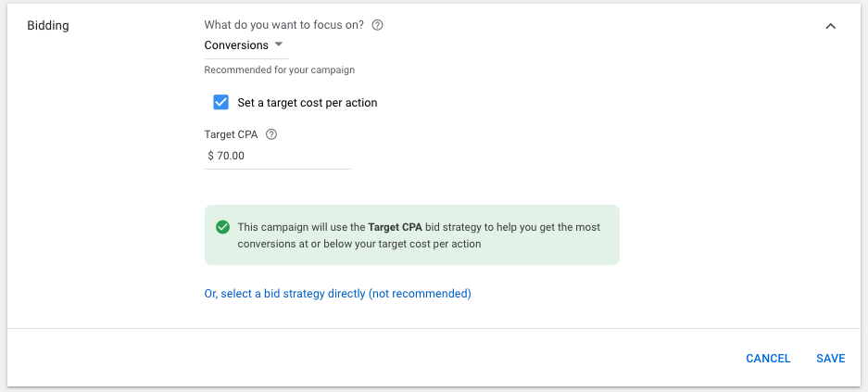The width and height of the screenshot is (868, 392).
Task: Collapse the Bidding section with the chevron
Action: click(830, 25)
